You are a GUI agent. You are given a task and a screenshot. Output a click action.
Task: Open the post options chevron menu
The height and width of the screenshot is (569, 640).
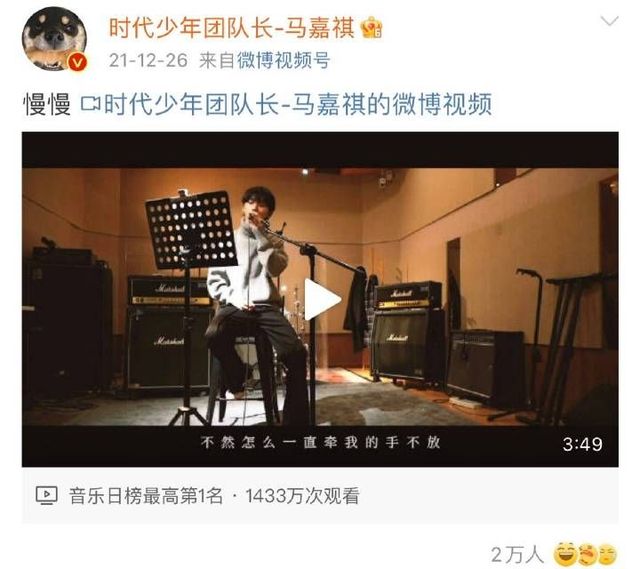click(610, 21)
